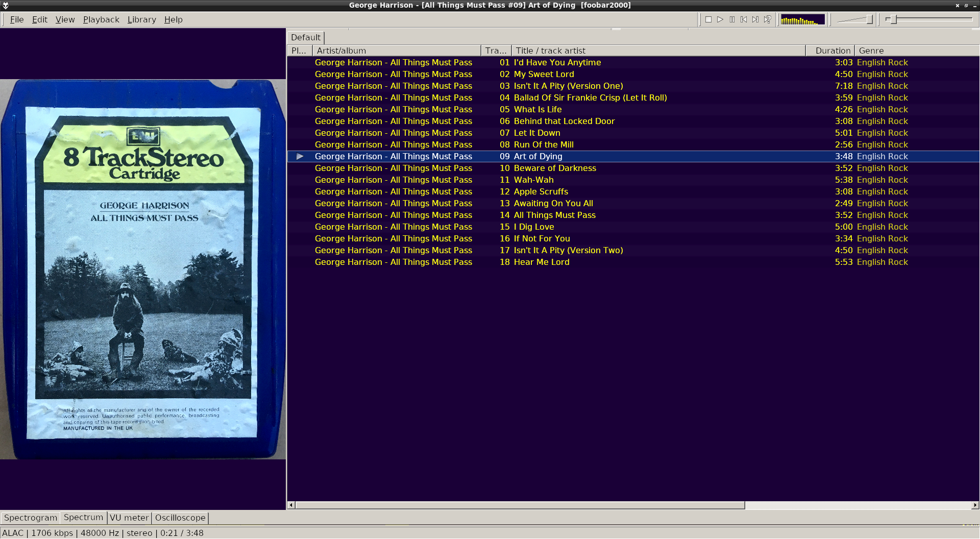Click the scrollbar right arrow
The width and height of the screenshot is (980, 539).
click(x=975, y=505)
